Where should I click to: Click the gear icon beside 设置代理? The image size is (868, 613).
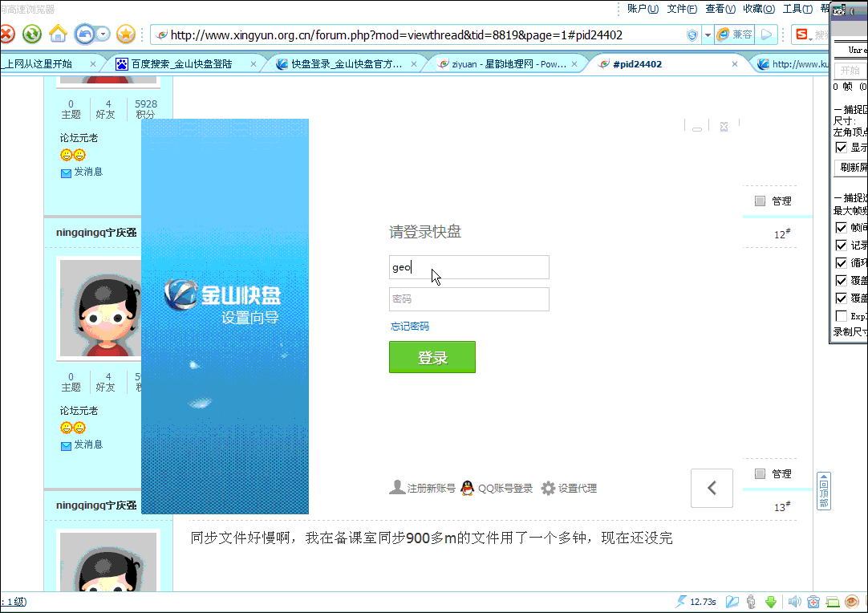548,488
